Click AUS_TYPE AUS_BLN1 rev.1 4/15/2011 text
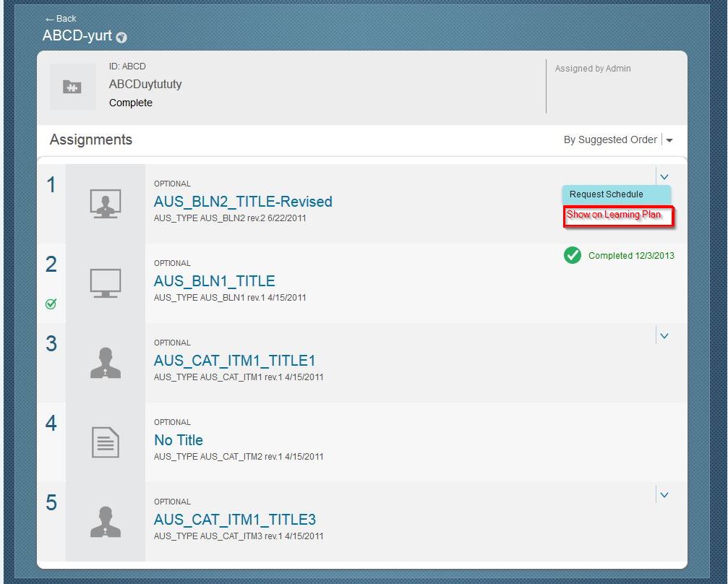Screen dimensions: 728x584 click(230, 298)
